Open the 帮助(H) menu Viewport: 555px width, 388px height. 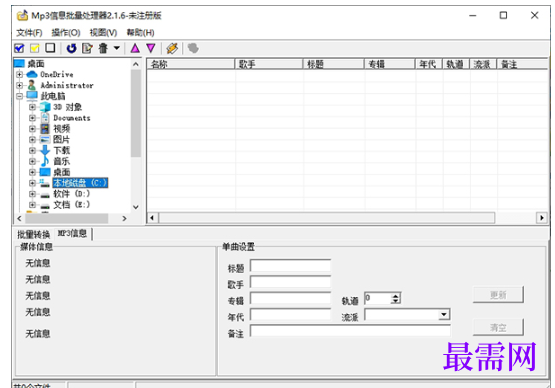141,33
